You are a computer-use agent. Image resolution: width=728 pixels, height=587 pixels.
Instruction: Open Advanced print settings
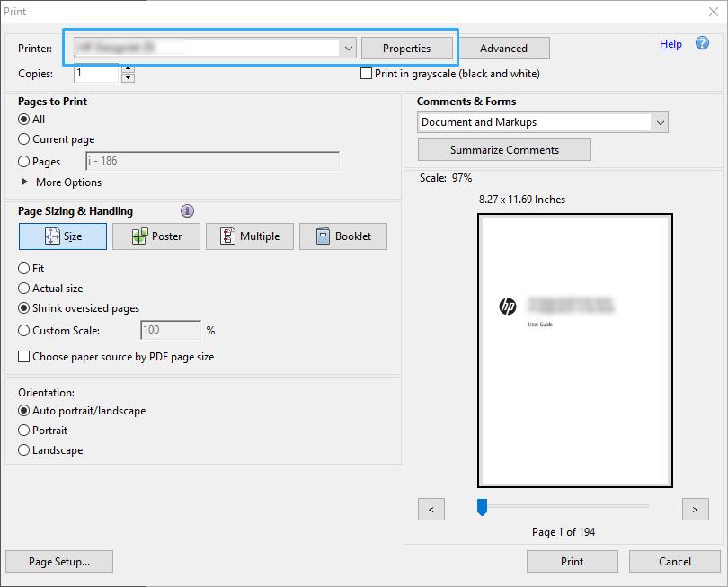[503, 49]
